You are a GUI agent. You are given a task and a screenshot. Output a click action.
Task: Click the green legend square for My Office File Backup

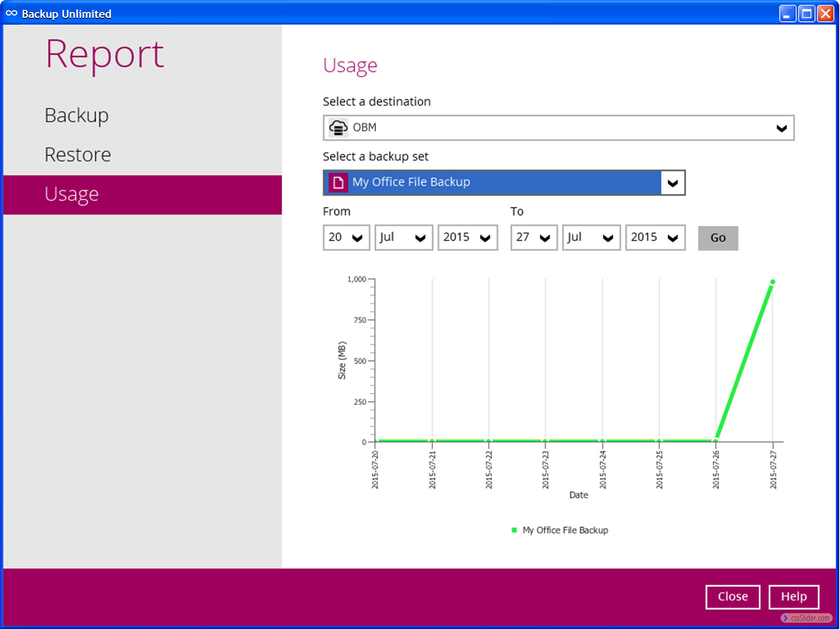(514, 530)
